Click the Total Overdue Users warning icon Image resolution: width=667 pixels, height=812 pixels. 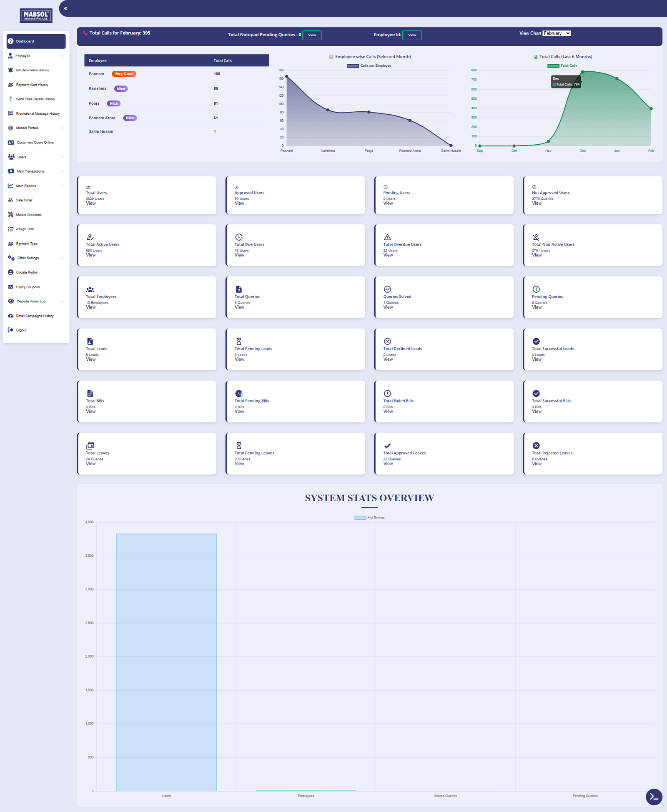pyautogui.click(x=387, y=237)
